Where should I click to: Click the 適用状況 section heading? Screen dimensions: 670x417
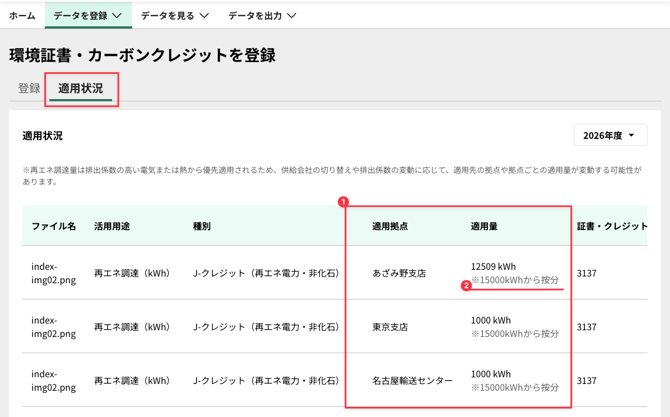43,136
